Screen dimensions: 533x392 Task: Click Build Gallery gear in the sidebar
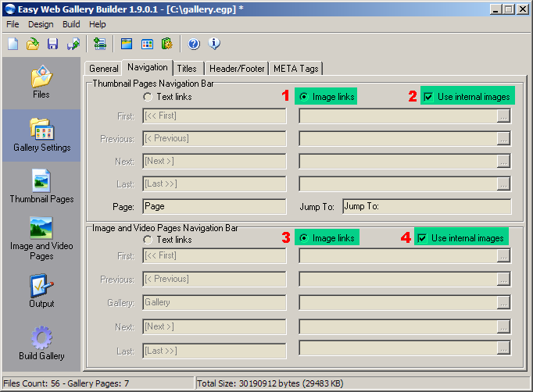pos(41,344)
